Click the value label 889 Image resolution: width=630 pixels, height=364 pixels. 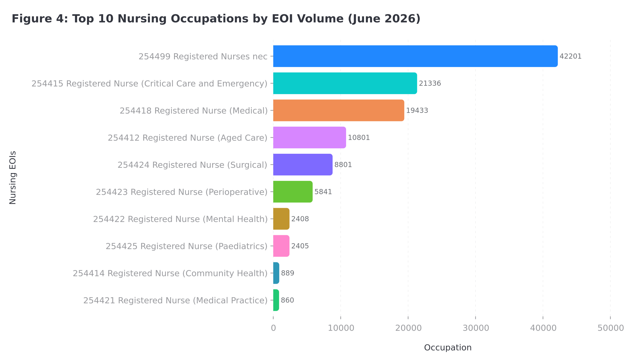coord(288,273)
